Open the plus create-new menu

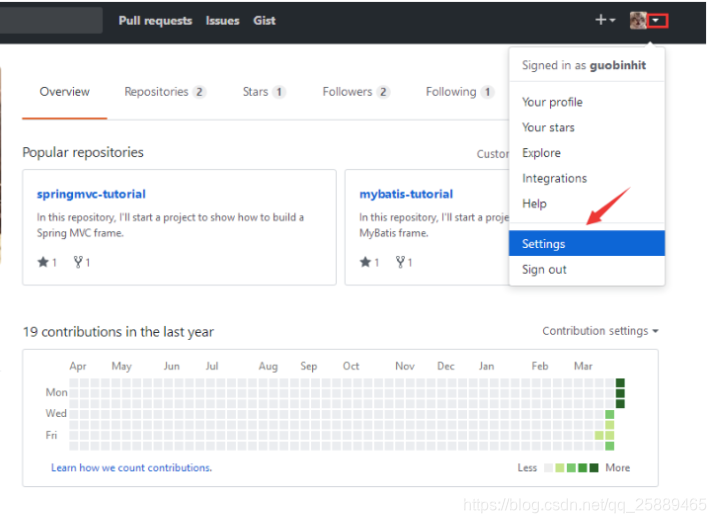pos(605,20)
